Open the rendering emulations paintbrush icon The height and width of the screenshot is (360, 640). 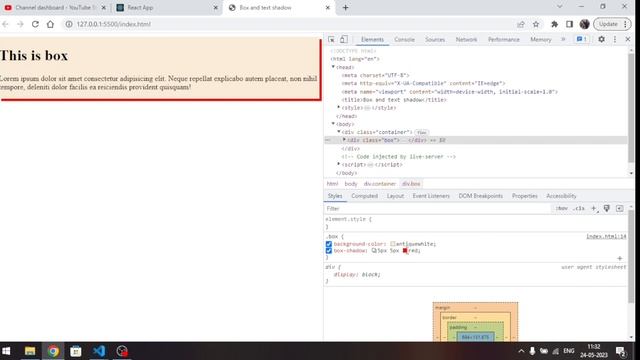click(x=607, y=209)
